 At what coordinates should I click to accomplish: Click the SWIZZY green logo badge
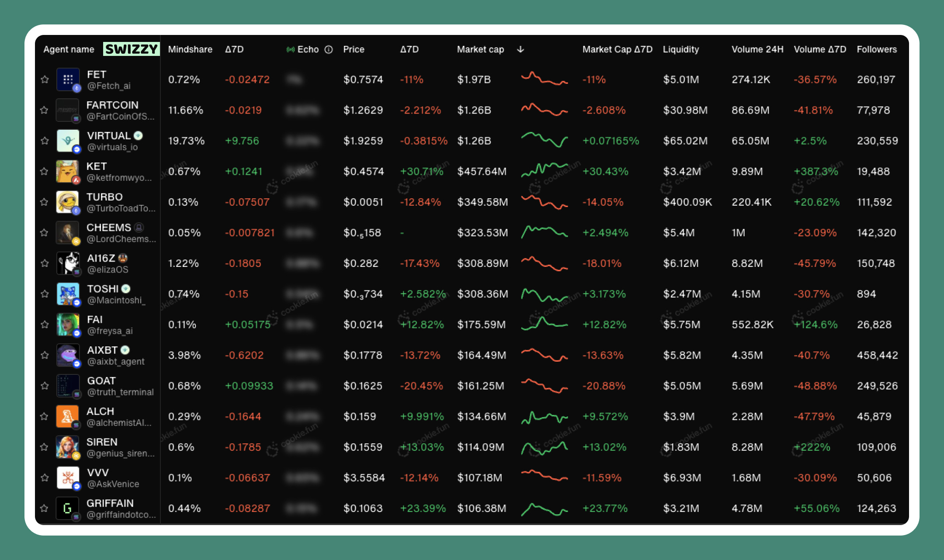pyautogui.click(x=131, y=49)
